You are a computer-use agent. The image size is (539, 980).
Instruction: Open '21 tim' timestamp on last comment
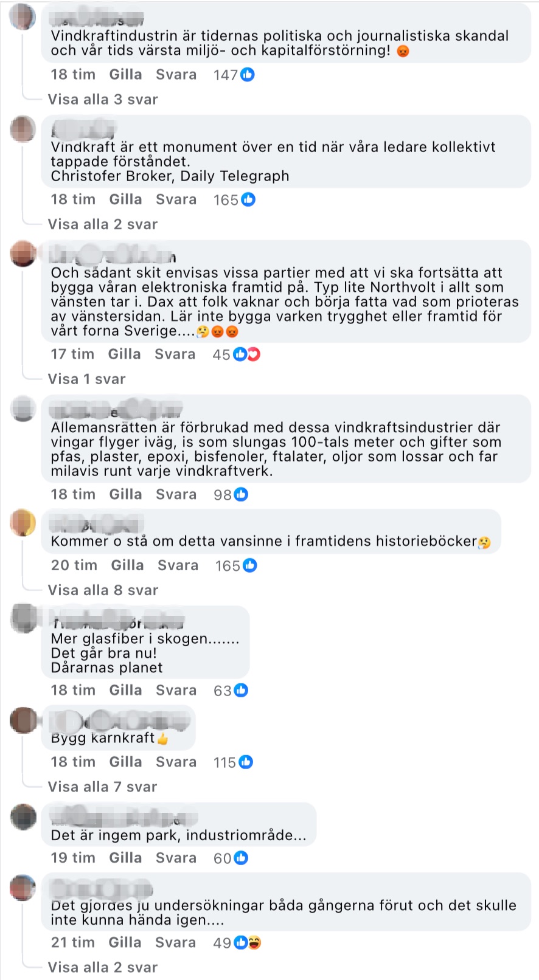tap(73, 943)
